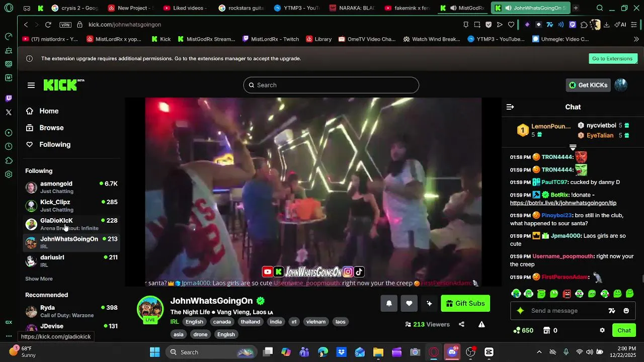This screenshot has width=644, height=362.
Task: Click the Opera snapshot icon in address bar
Action: 477,25
